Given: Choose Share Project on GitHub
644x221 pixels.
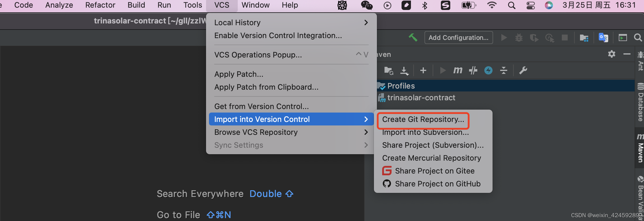Looking at the screenshot, I should 433,184.
